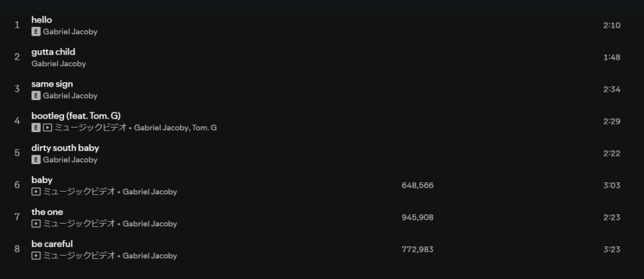The image size is (644, 279).
Task: Click the 3:23 duration of be careful
Action: tap(611, 249)
